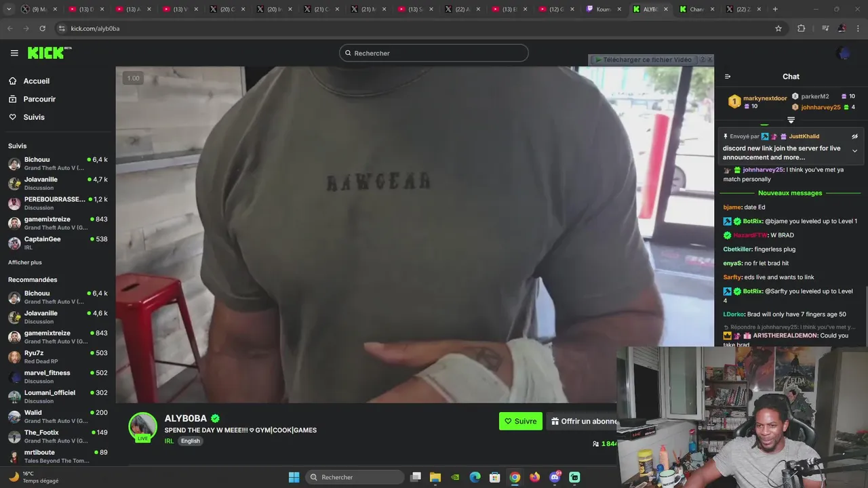Go back in browser
Screen dimensions: 868x488
[10, 28]
